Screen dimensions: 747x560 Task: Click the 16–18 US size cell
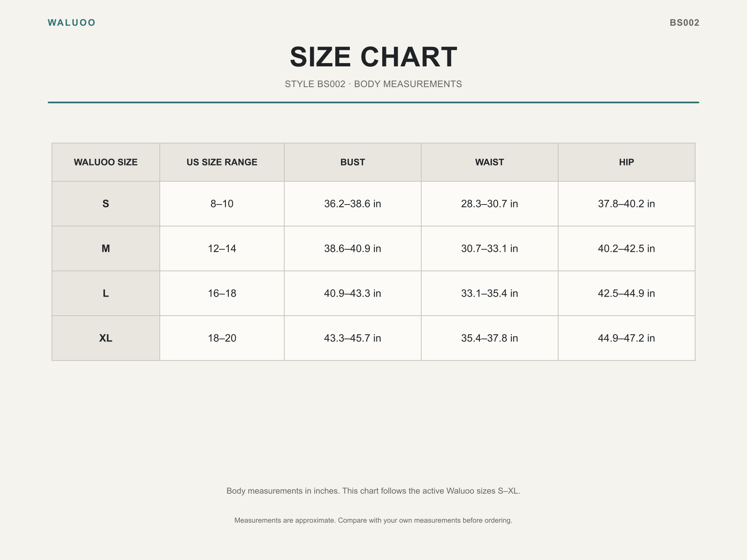click(x=222, y=293)
